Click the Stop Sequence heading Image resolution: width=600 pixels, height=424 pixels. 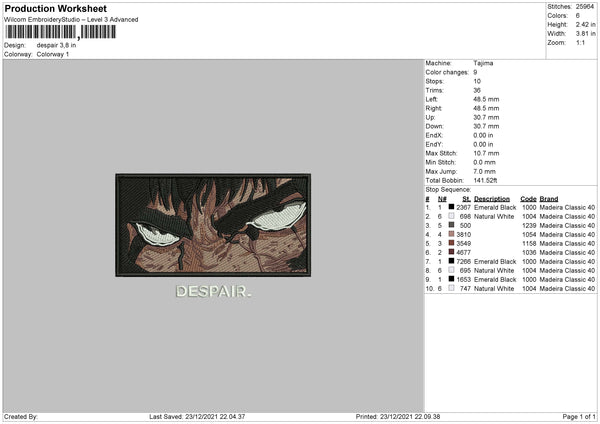coord(448,189)
